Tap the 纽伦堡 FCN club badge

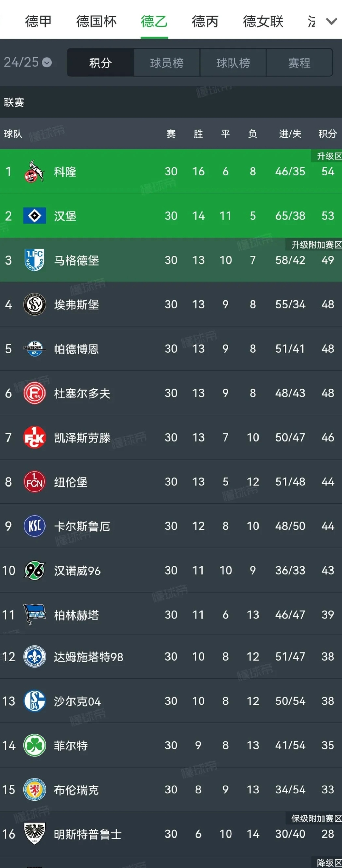(34, 482)
